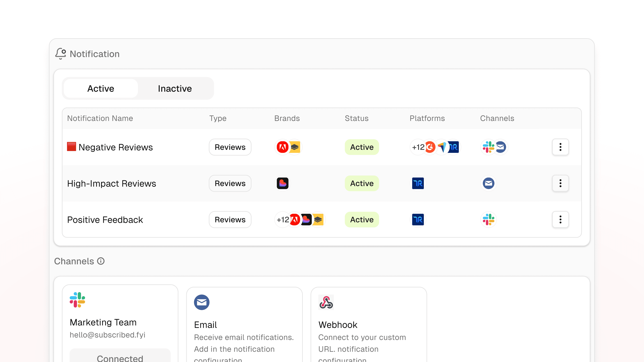
Task: Open options menu for Negative Reviews
Action: [560, 147]
